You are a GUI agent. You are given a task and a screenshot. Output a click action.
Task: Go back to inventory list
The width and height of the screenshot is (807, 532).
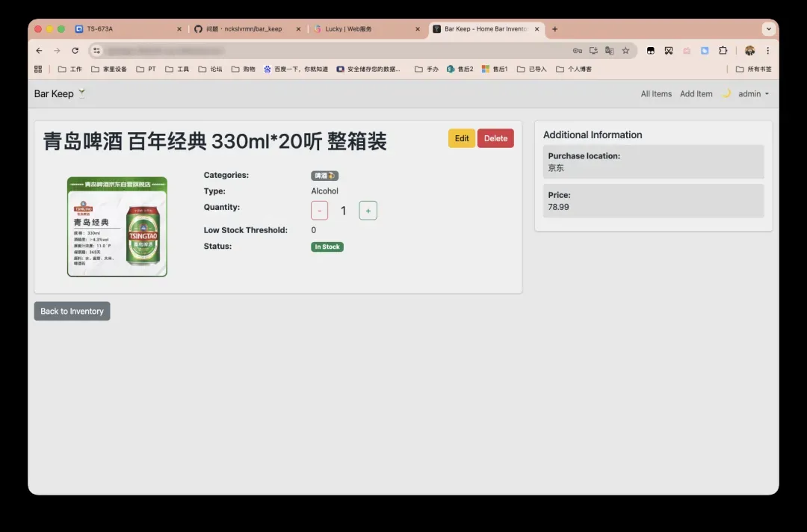[x=72, y=311]
